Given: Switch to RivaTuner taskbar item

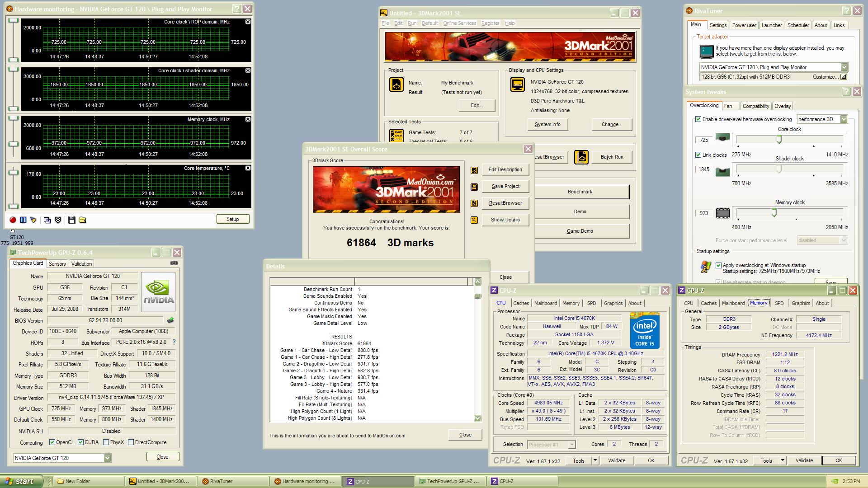Looking at the screenshot, I should point(234,481).
